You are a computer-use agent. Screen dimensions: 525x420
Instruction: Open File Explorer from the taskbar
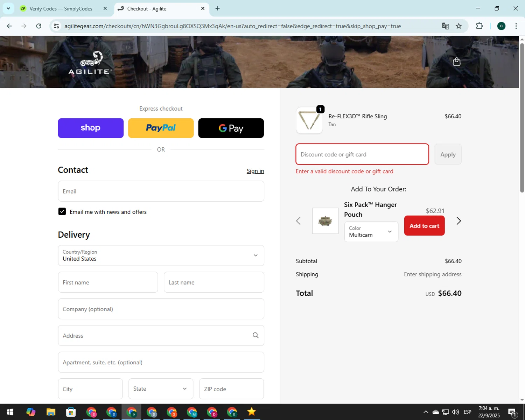tap(51, 412)
